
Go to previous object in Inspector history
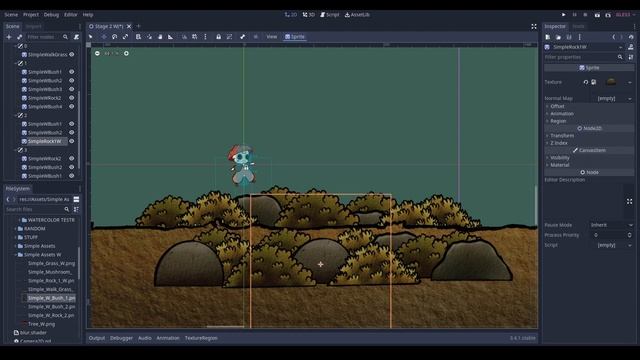coord(613,37)
